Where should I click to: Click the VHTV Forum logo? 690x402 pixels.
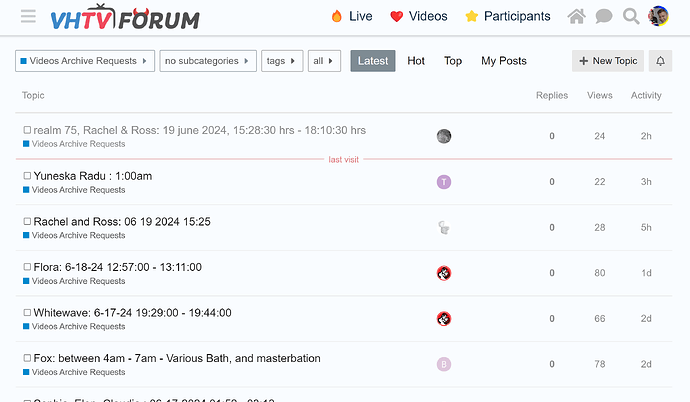pos(125,18)
